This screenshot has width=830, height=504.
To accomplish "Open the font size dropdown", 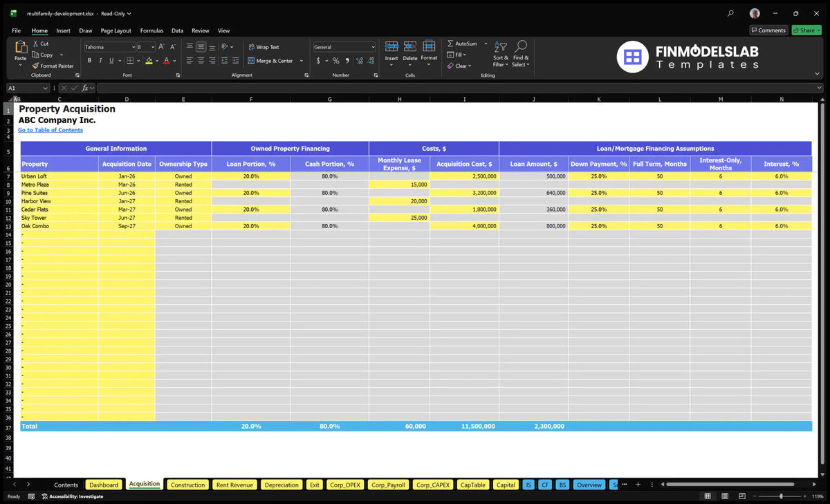I will coord(153,47).
